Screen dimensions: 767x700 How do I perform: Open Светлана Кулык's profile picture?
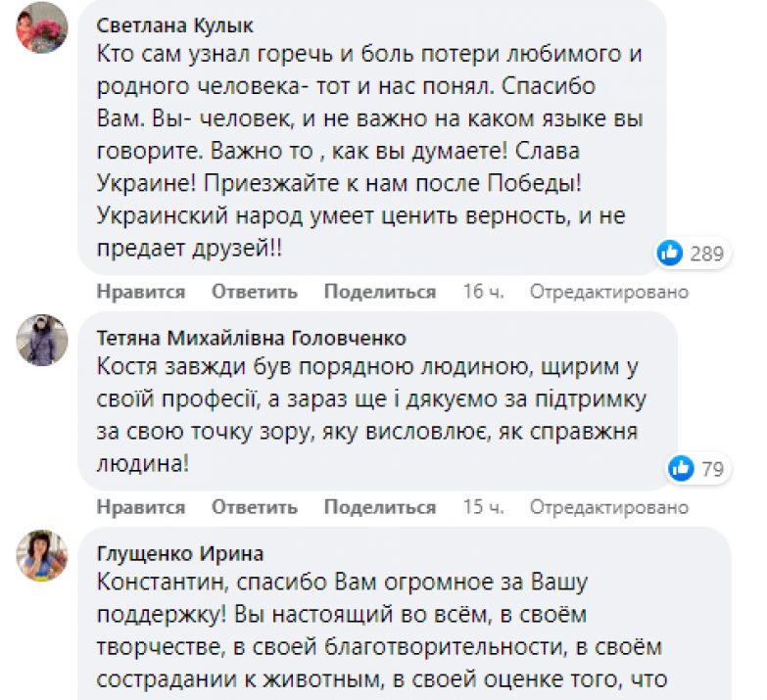tap(42, 27)
